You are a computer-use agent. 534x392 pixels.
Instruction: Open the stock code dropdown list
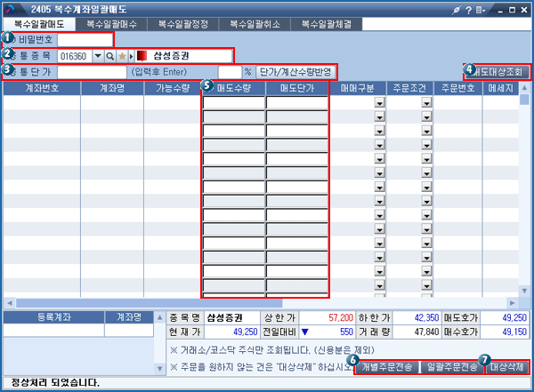(98, 56)
